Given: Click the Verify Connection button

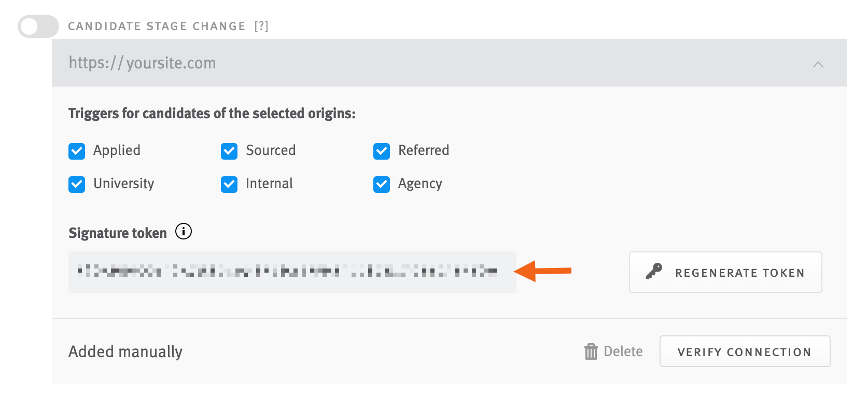Looking at the screenshot, I should [744, 351].
